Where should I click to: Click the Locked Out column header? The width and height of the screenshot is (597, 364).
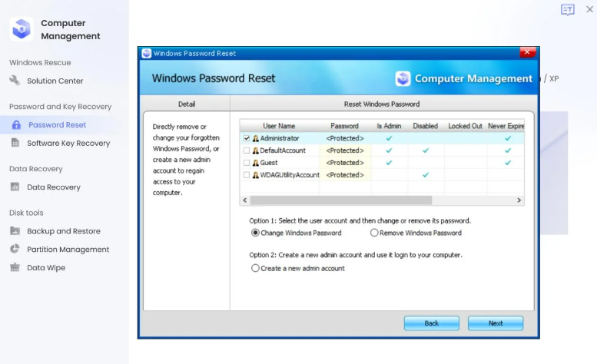tap(466, 126)
